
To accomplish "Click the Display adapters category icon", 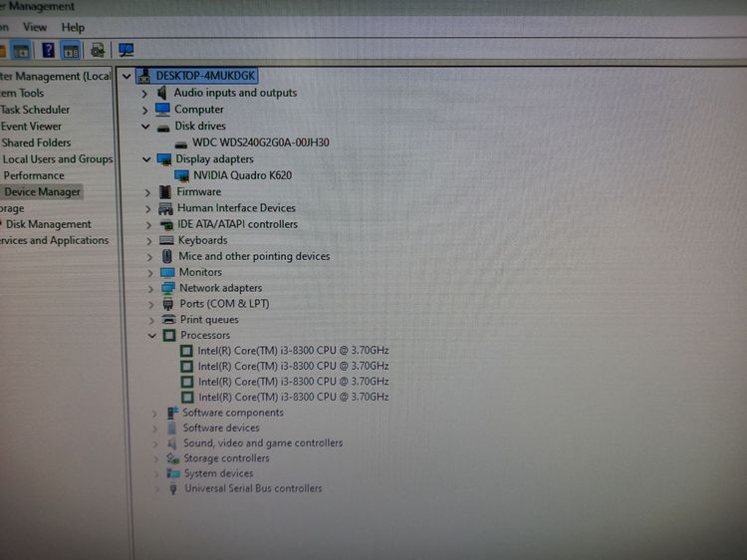I will coord(164,159).
